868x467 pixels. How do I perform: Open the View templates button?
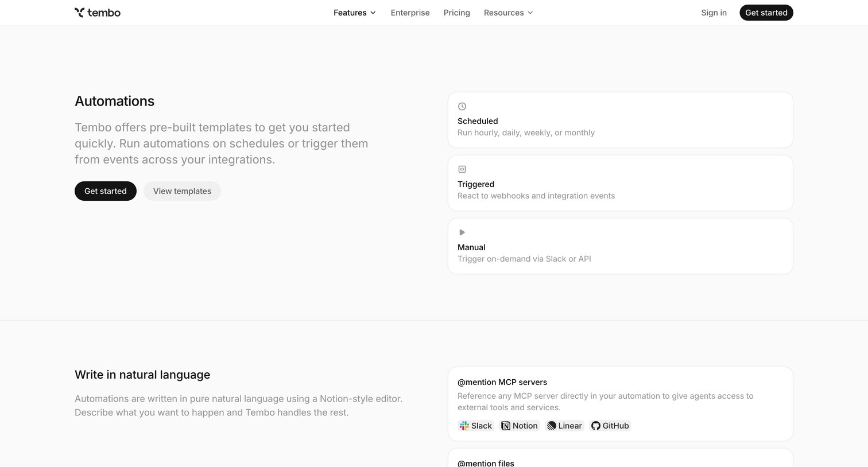point(182,191)
